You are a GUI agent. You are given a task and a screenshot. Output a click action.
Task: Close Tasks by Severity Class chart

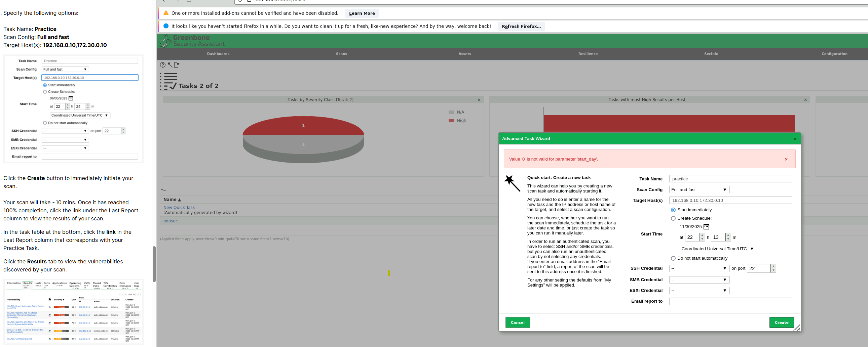479,100
